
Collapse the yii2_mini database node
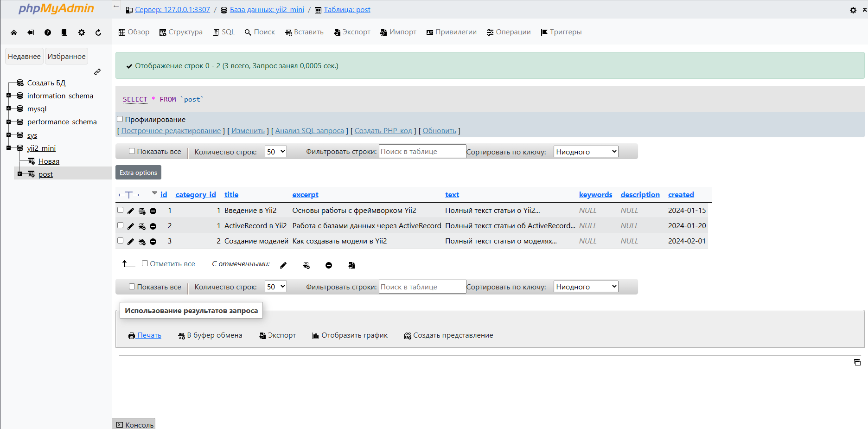[x=8, y=148]
